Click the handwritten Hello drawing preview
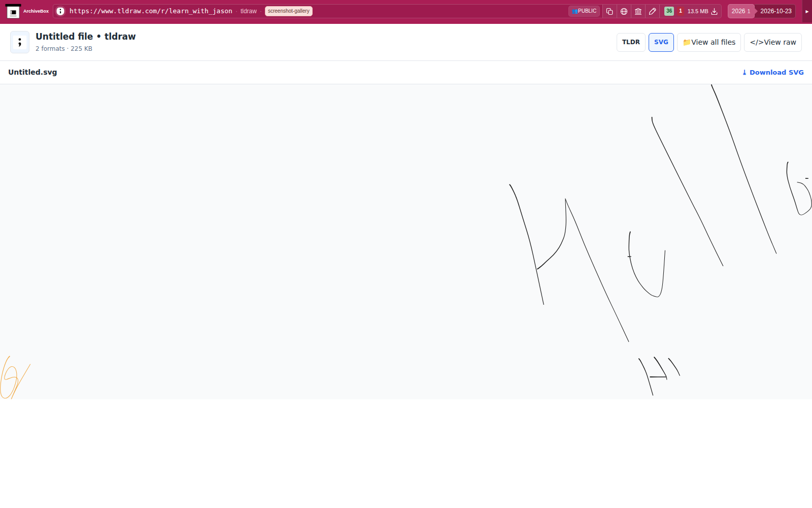812x508 pixels. 406,241
